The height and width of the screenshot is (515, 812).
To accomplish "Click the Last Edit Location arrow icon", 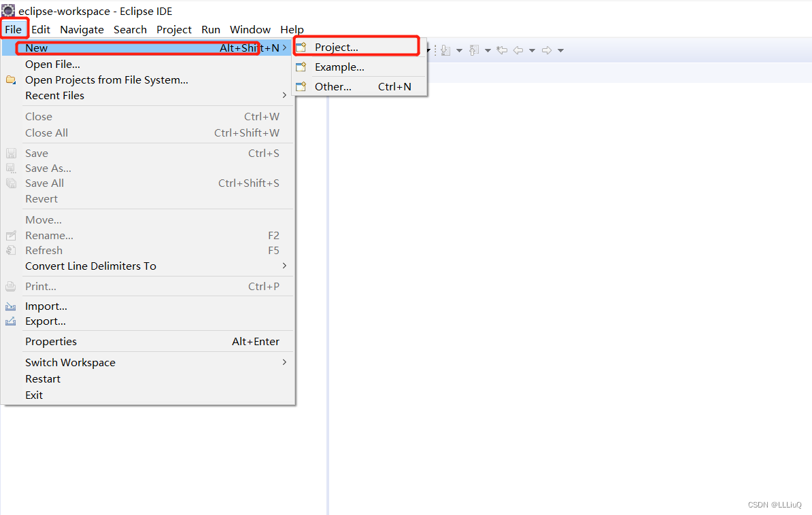I will coord(502,50).
